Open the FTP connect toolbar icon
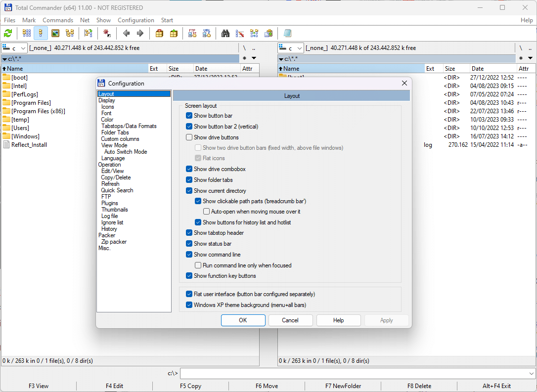 click(x=192, y=33)
